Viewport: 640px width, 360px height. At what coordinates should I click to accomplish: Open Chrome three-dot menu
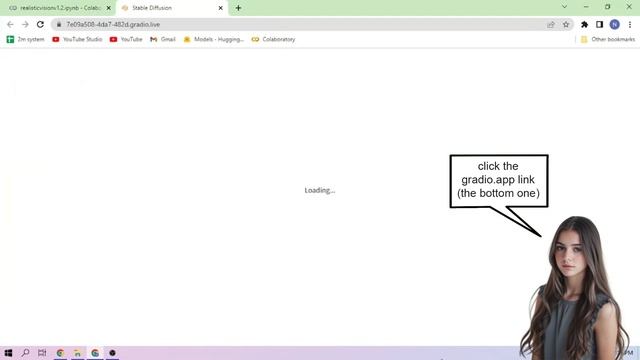click(x=630, y=24)
